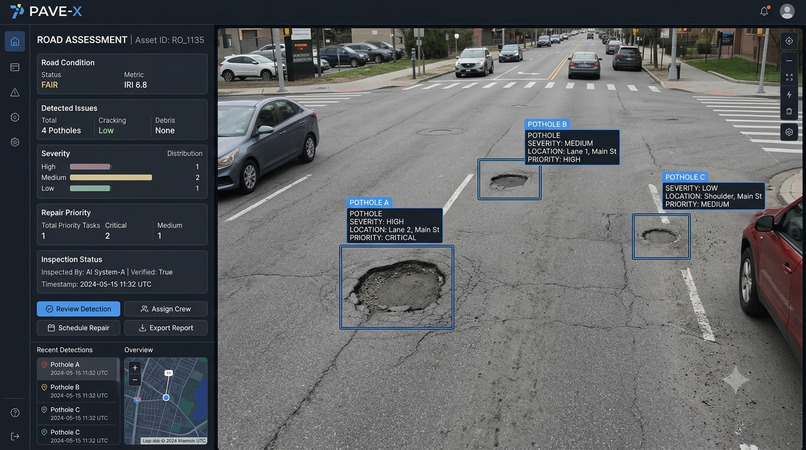The height and width of the screenshot is (450, 806).
Task: Click the Distribution label in the Severity card
Action: pyautogui.click(x=185, y=153)
